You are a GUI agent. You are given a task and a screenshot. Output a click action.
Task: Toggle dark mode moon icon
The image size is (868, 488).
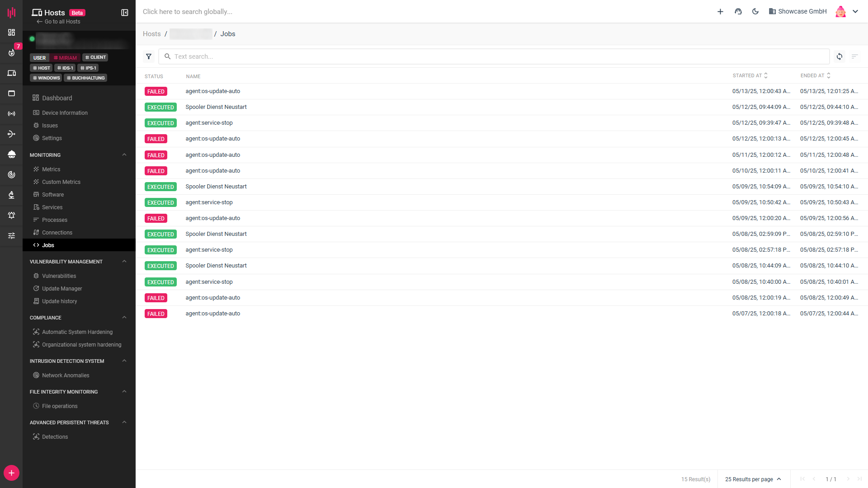[x=755, y=12]
